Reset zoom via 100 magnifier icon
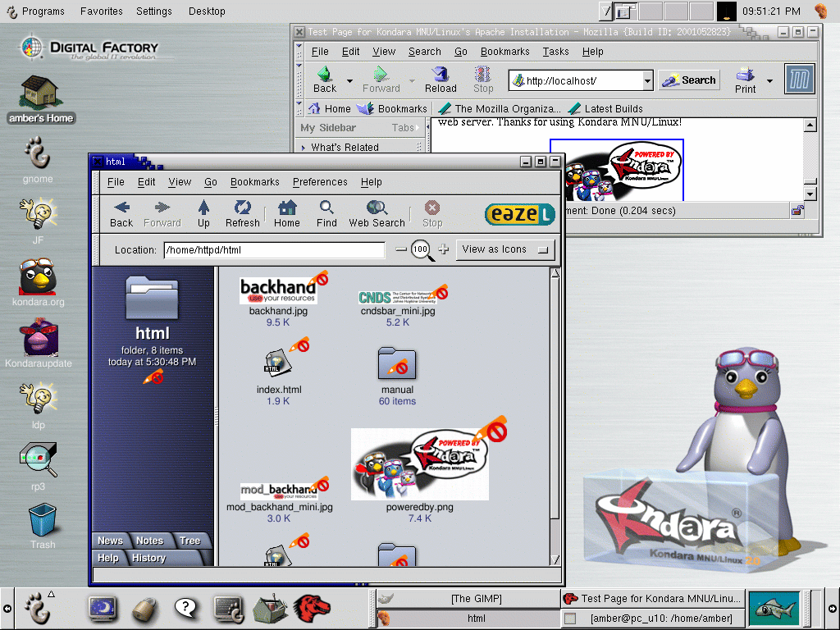840x630 pixels. click(x=422, y=250)
